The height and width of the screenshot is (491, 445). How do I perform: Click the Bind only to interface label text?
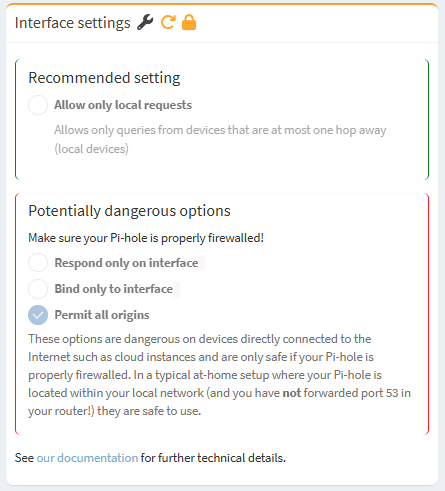point(114,289)
